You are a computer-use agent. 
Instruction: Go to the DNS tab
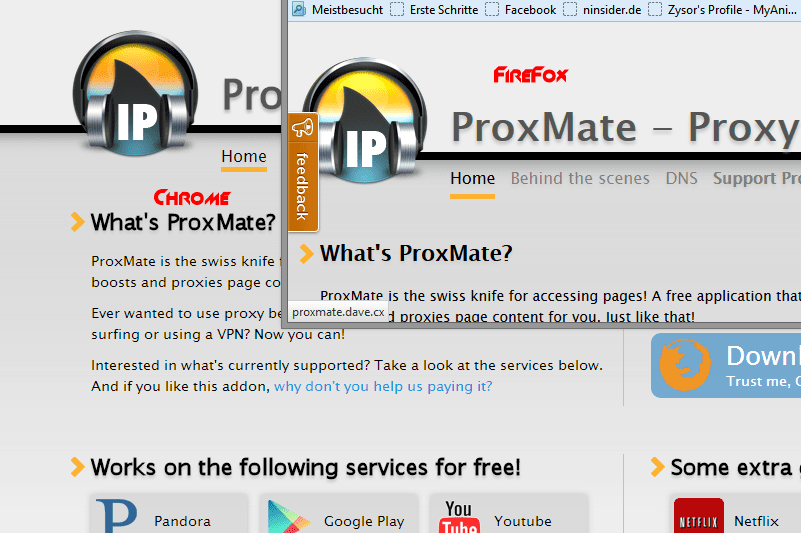tap(681, 178)
